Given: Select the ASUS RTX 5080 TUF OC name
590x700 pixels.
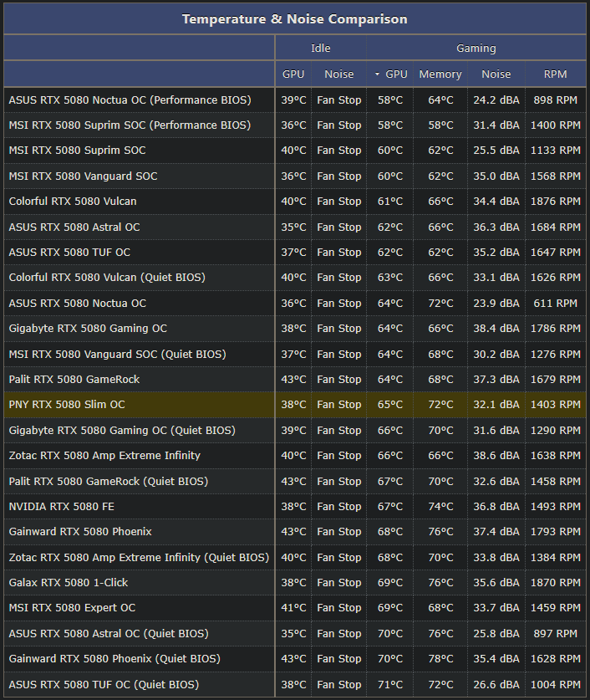Looking at the screenshot, I should [69, 253].
